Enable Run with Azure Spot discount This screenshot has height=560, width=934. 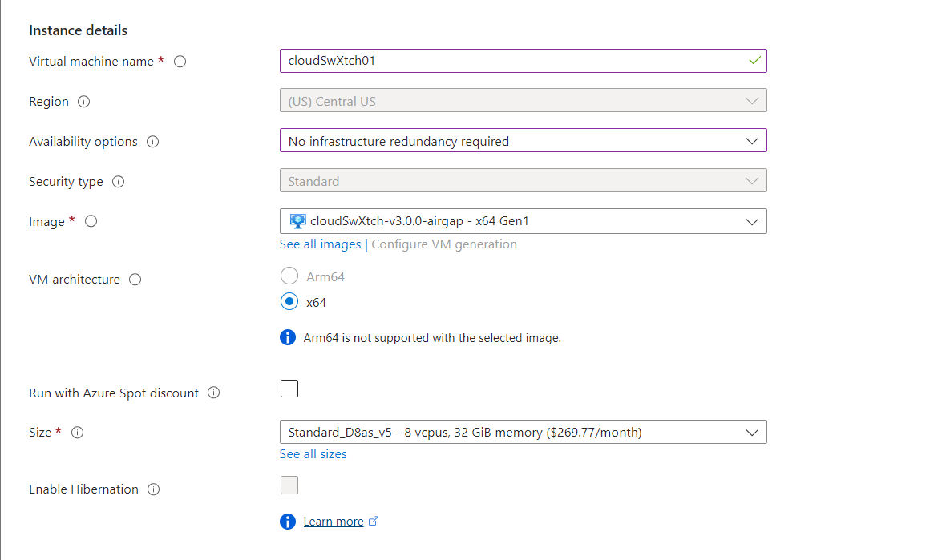pyautogui.click(x=289, y=388)
